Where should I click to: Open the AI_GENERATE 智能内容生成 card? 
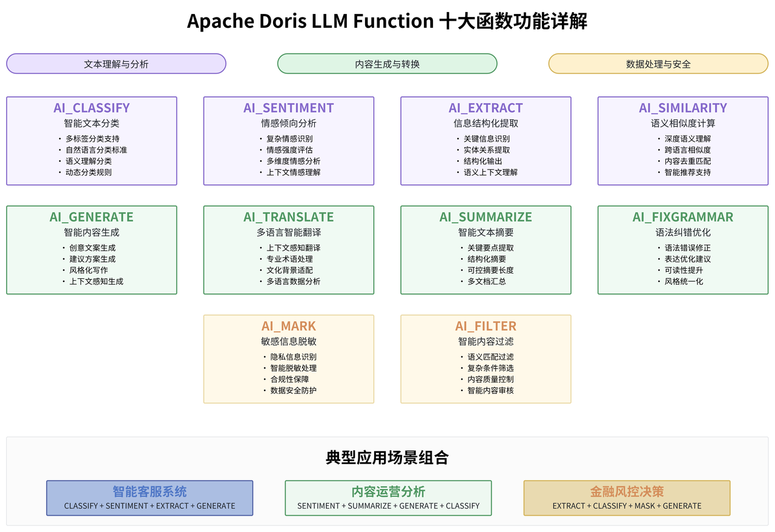[x=91, y=249]
